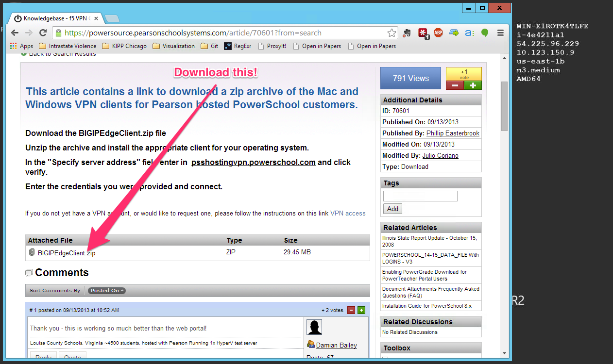Open POWERSCHOOL_14-15_DATA_FILE related article

430,258
